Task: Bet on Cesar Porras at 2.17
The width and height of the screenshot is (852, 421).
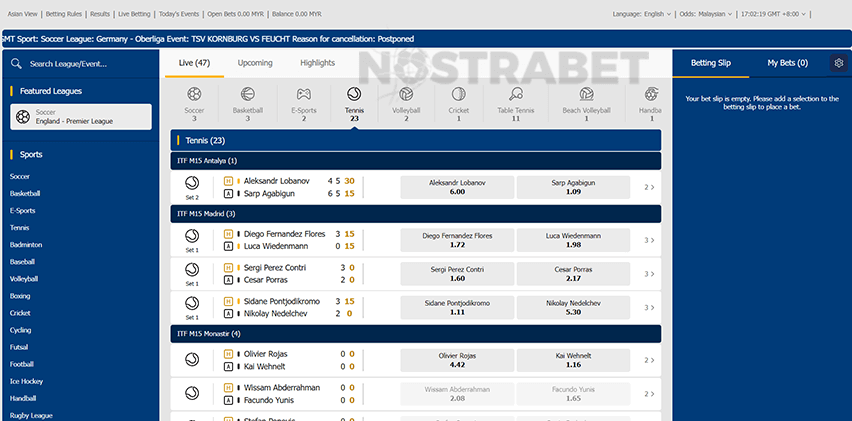Action: 573,274
